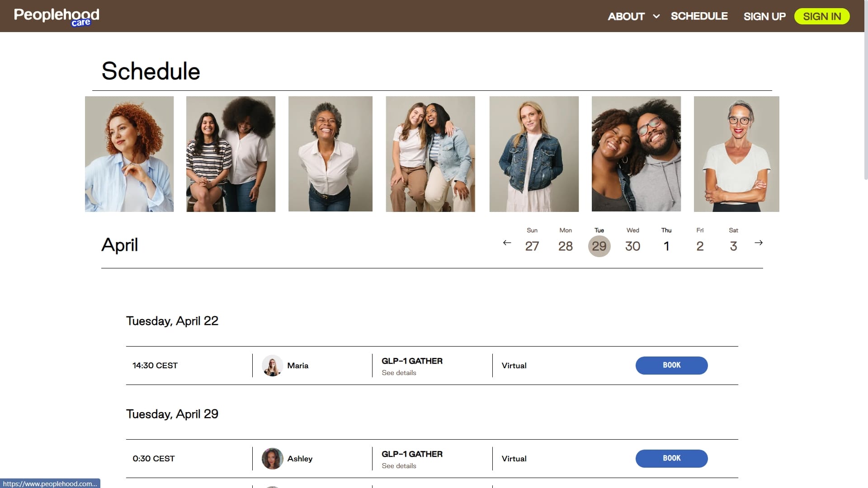Advance to next week with right arrow

(x=759, y=243)
